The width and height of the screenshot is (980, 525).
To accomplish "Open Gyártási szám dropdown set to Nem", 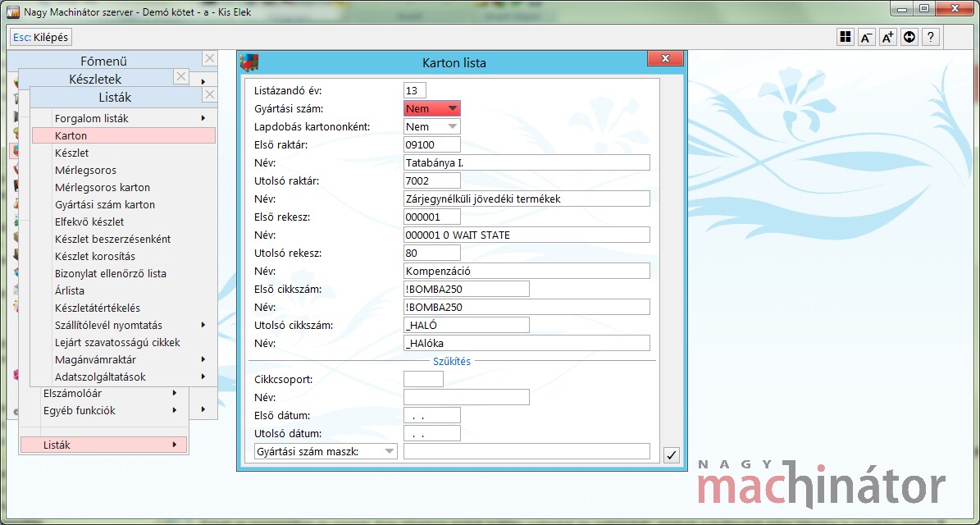I will [x=432, y=109].
